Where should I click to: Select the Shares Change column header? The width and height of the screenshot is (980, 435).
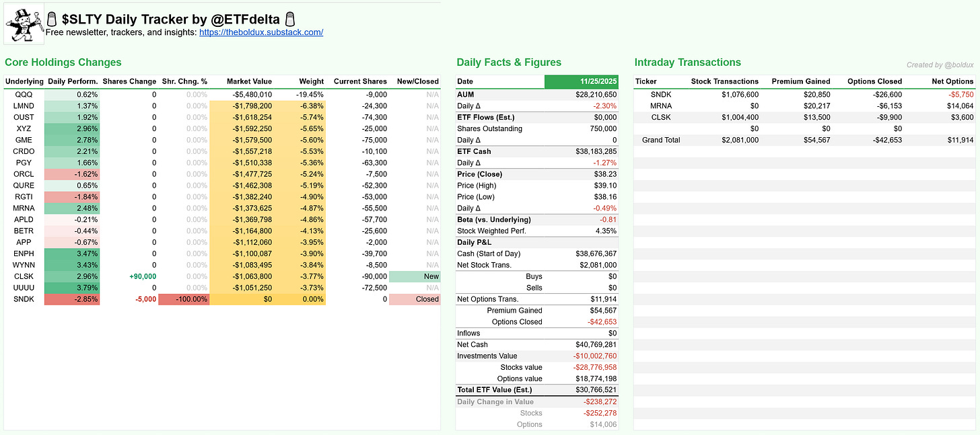click(x=129, y=81)
